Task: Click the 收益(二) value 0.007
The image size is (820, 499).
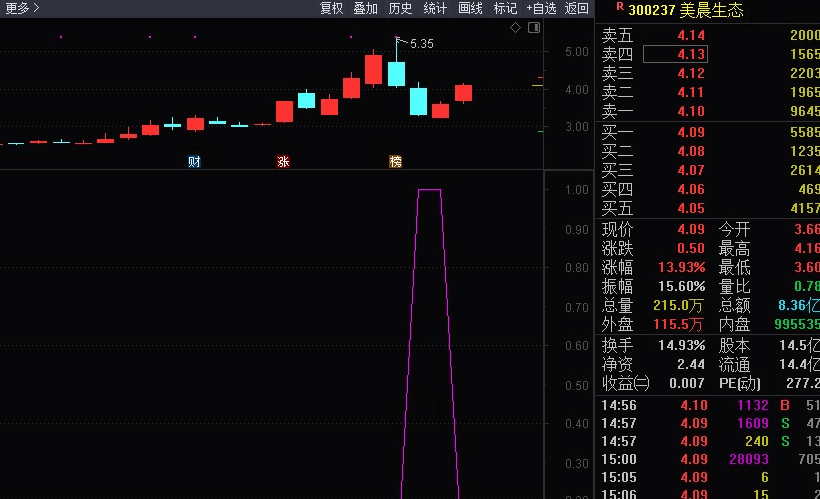Action: click(687, 383)
